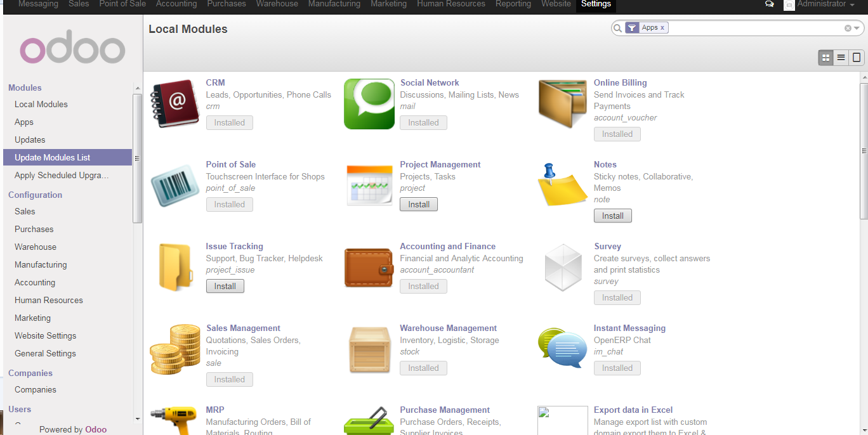Click the sidebar scrollbar thumb
The height and width of the screenshot is (435, 868).
click(137, 159)
